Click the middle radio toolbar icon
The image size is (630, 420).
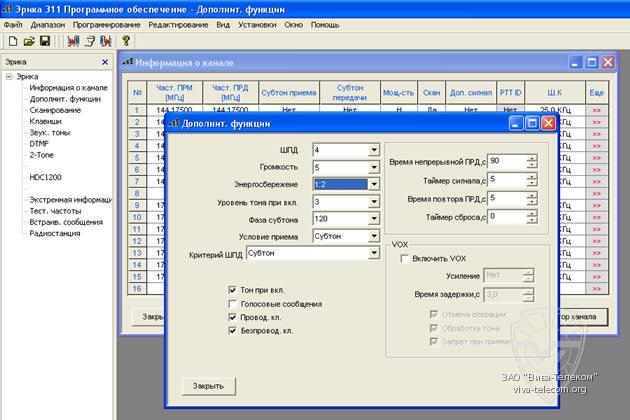pos(89,41)
